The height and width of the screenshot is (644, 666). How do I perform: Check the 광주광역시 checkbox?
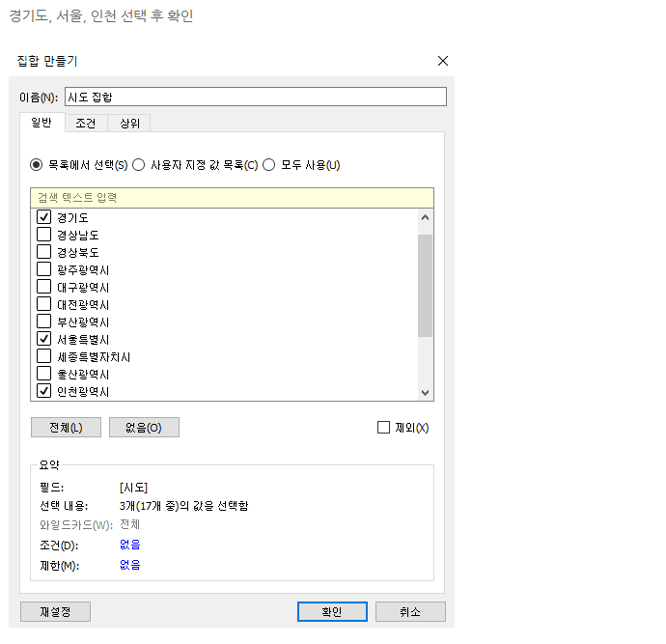click(x=44, y=269)
